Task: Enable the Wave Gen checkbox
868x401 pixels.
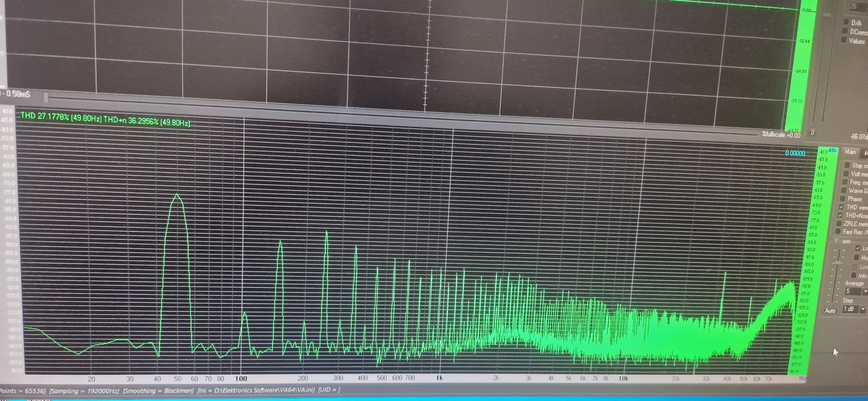Action: pyautogui.click(x=844, y=191)
